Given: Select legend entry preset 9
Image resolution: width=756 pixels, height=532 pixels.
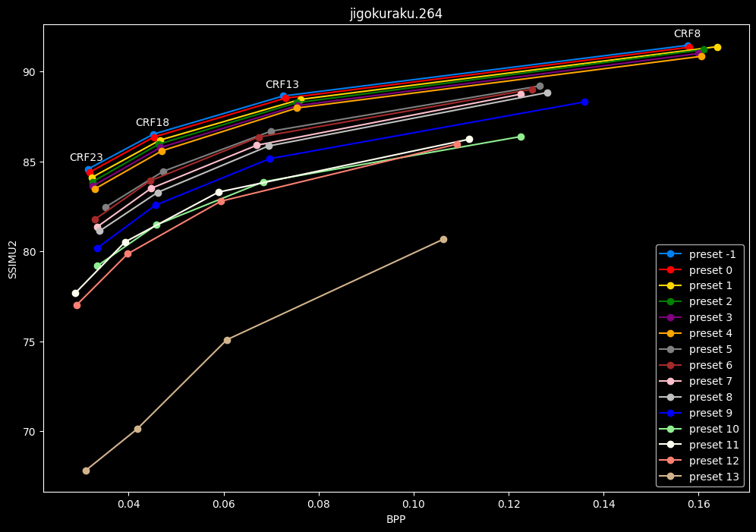Looking at the screenshot, I should 695,413.
